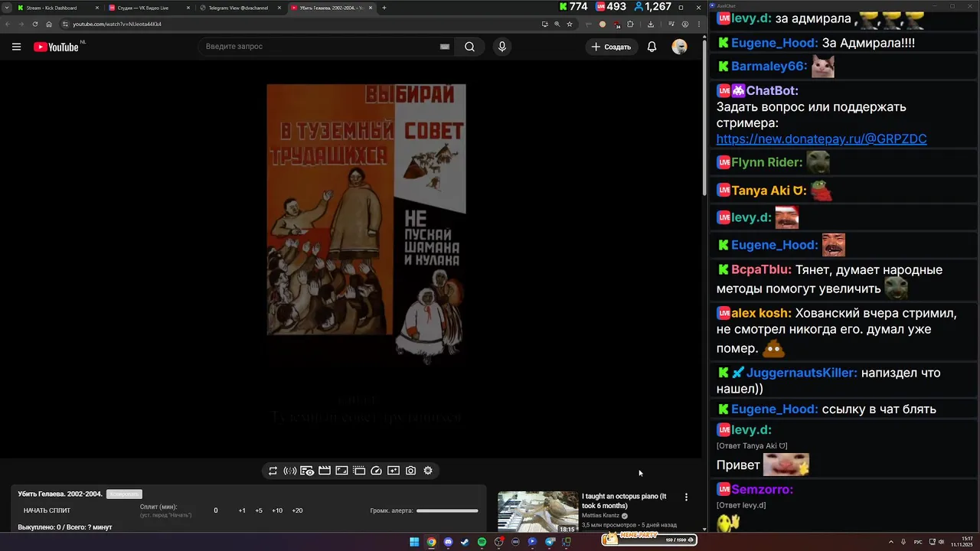Close the Stream - Kick Dashboard tab
The width and height of the screenshot is (980, 551).
pyautogui.click(x=97, y=8)
